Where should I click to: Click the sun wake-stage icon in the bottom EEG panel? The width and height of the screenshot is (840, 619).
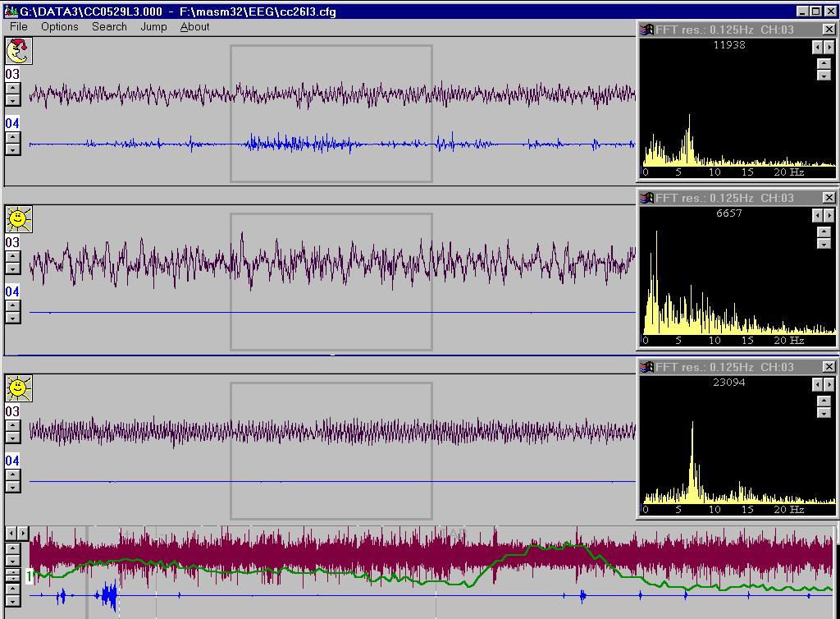[19, 388]
